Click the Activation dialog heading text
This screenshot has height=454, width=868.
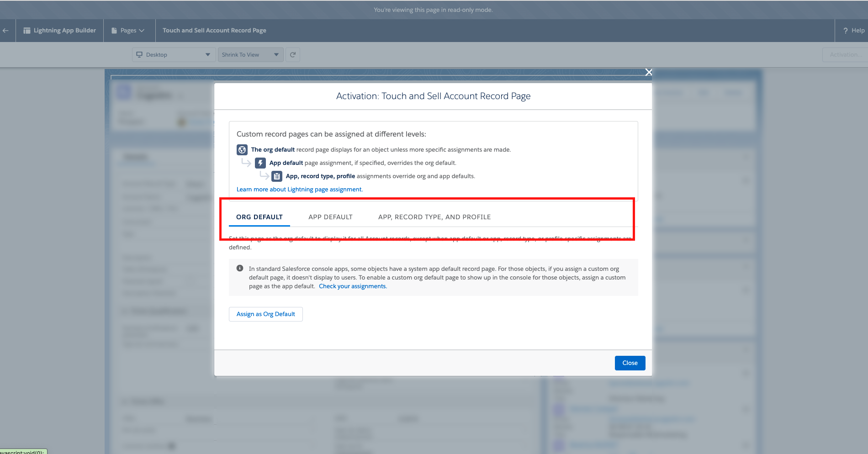[x=433, y=96]
